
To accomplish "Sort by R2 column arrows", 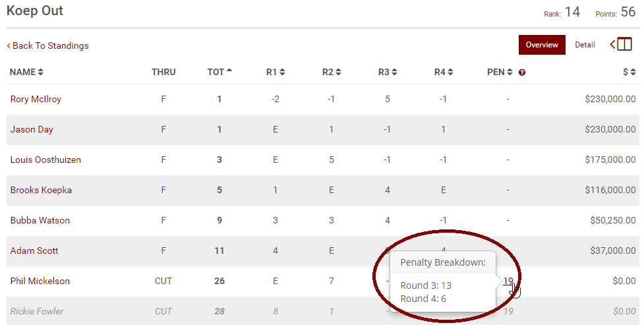I will [x=338, y=72].
